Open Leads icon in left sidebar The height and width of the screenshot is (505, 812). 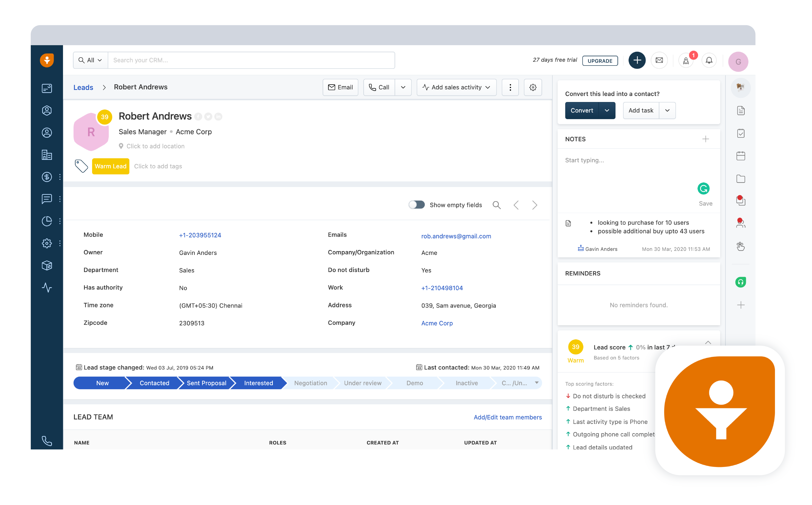47,111
